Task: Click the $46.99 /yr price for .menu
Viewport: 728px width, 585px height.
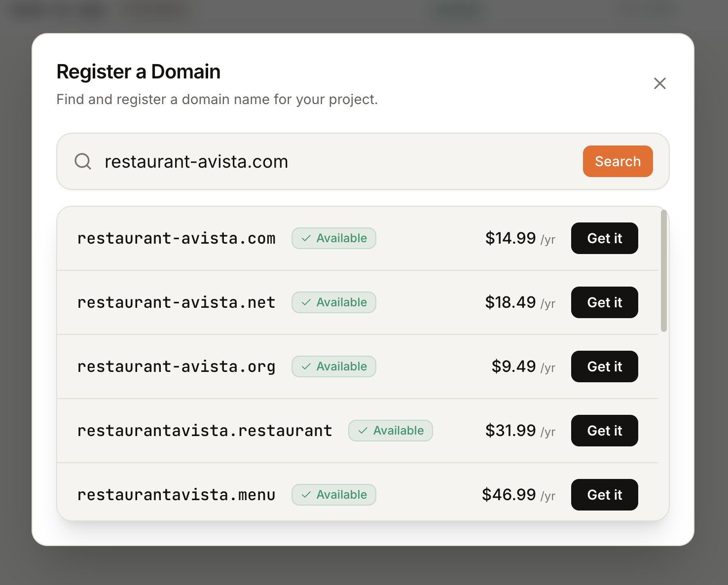Action: 518,495
